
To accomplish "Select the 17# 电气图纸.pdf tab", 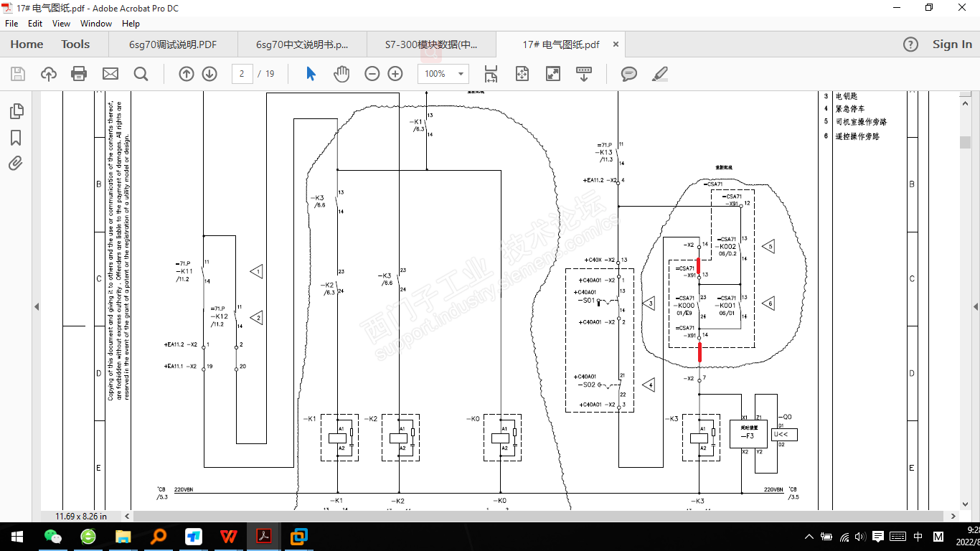I will pyautogui.click(x=560, y=44).
